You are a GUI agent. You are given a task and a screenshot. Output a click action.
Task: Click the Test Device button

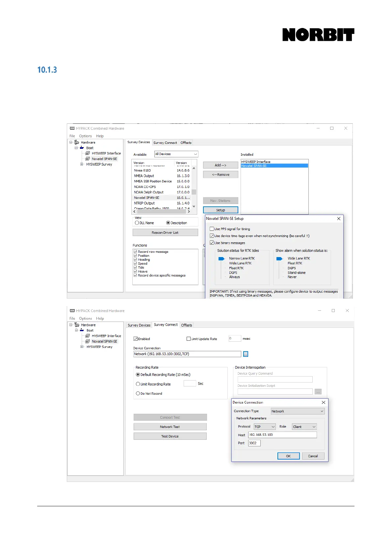pos(170,436)
